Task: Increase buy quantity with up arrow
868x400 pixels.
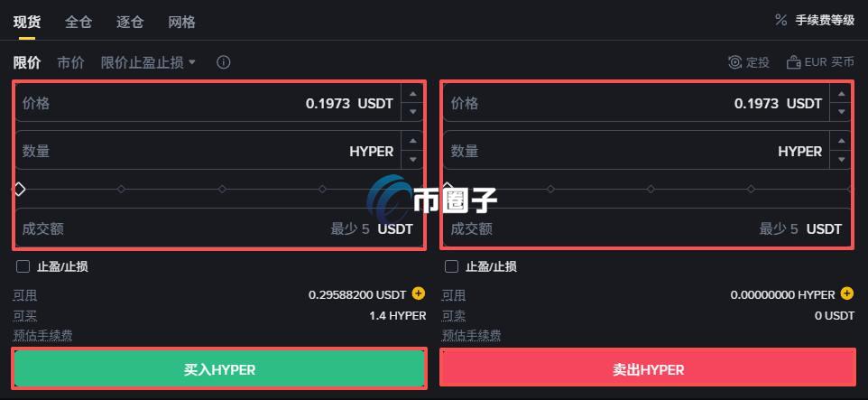Action: [412, 141]
